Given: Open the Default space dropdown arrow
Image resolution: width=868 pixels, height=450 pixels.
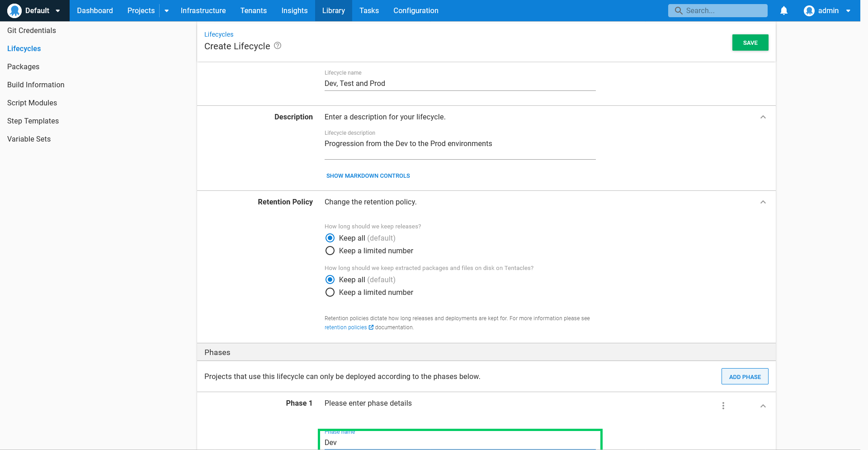Looking at the screenshot, I should [58, 11].
